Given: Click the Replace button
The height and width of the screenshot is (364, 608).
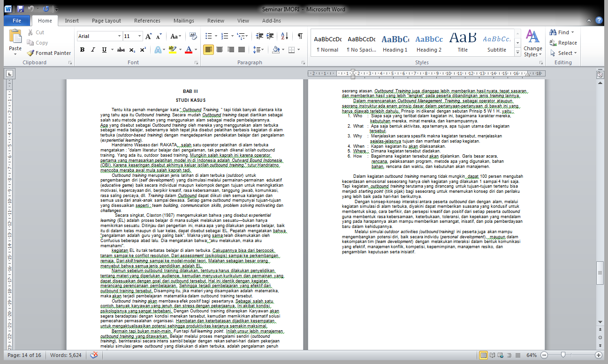Looking at the screenshot, I should tap(563, 43).
